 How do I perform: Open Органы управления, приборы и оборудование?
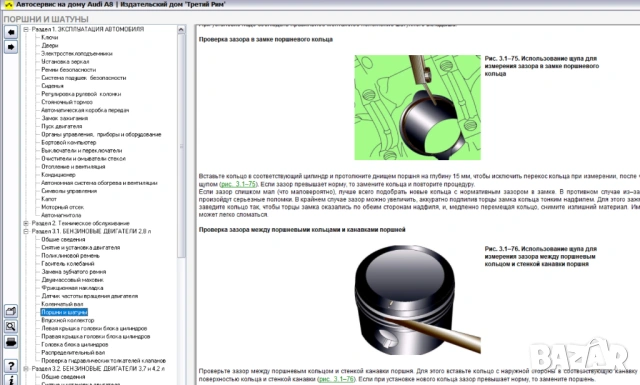click(x=101, y=134)
